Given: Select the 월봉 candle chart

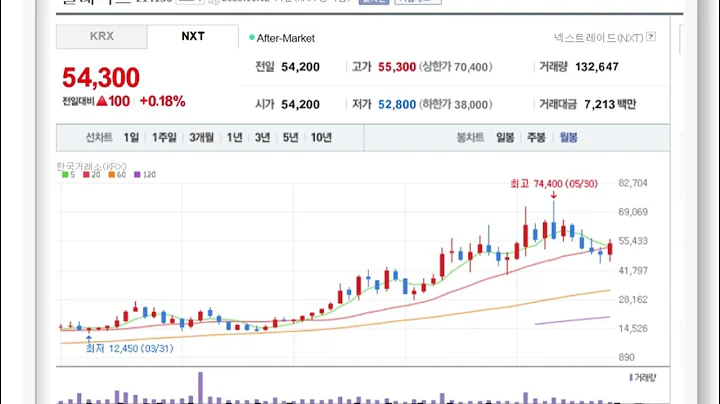Looking at the screenshot, I should (x=568, y=137).
